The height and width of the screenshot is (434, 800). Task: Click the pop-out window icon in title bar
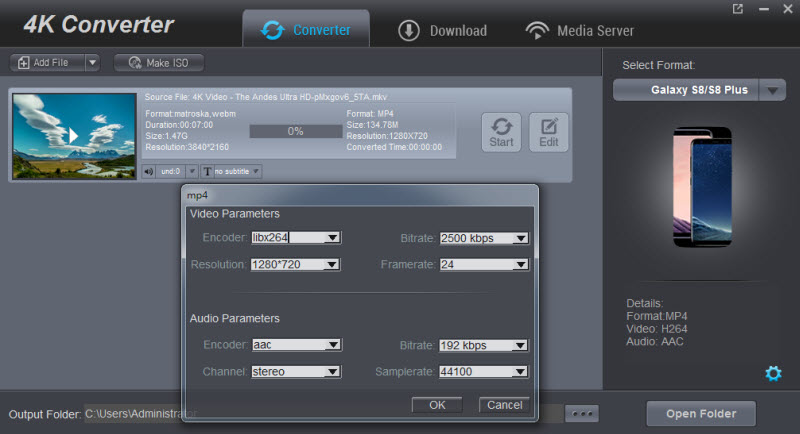coord(738,9)
